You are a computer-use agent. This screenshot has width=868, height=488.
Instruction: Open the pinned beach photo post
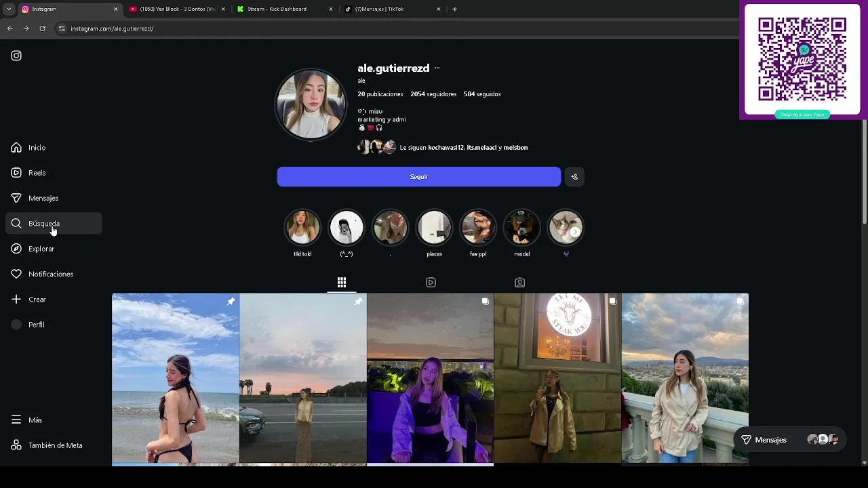(176, 378)
